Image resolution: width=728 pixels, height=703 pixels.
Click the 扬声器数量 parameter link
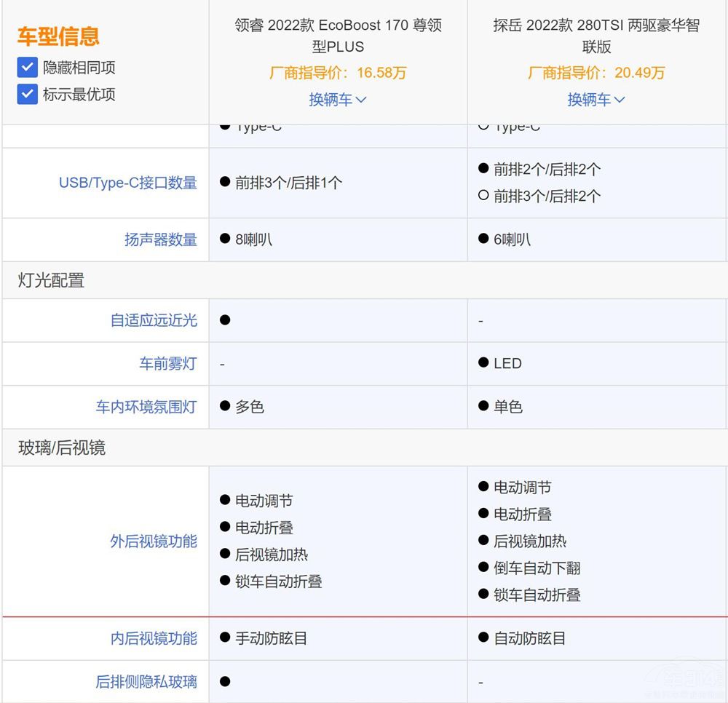pyautogui.click(x=160, y=239)
